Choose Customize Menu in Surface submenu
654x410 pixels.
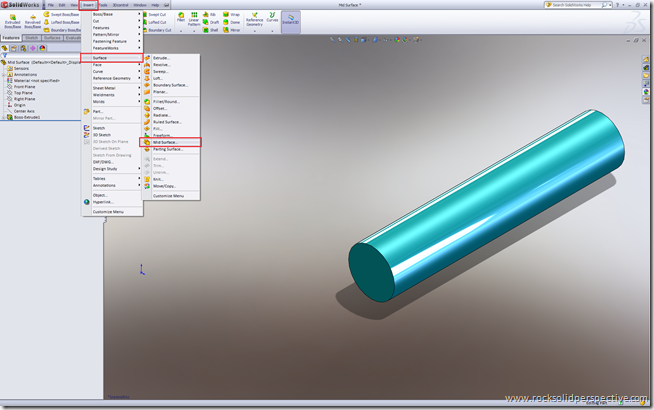pyautogui.click(x=168, y=196)
